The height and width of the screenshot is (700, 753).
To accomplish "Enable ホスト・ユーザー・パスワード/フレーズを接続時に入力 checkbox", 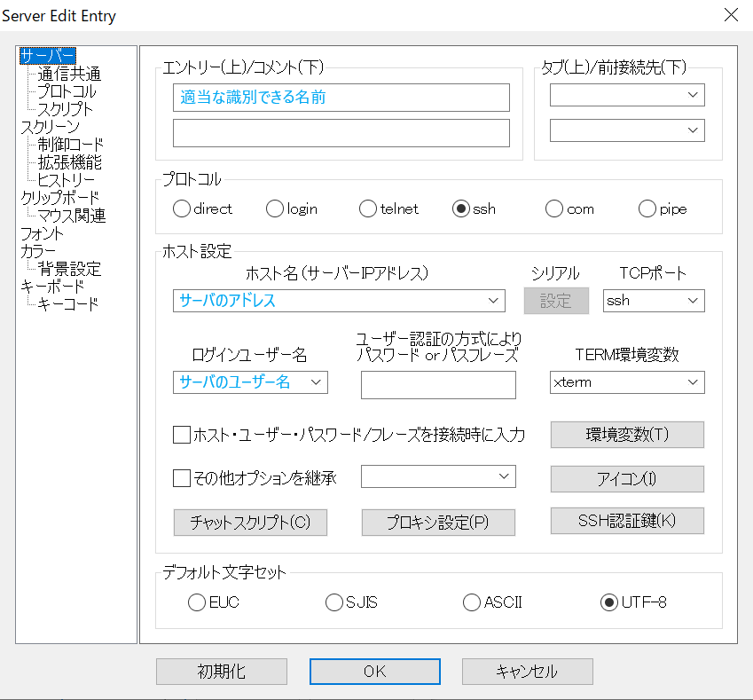I will click(181, 435).
